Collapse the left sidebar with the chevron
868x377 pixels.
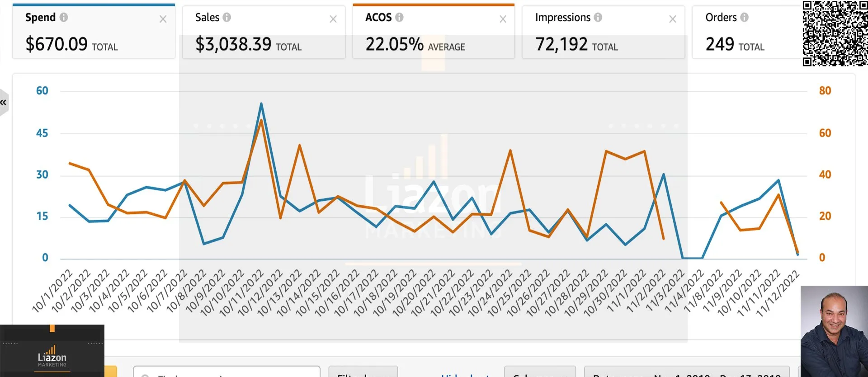coord(4,102)
